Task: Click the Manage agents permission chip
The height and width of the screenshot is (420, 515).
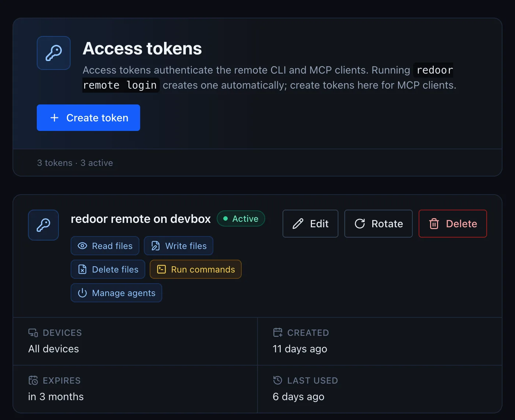Action: coord(116,293)
